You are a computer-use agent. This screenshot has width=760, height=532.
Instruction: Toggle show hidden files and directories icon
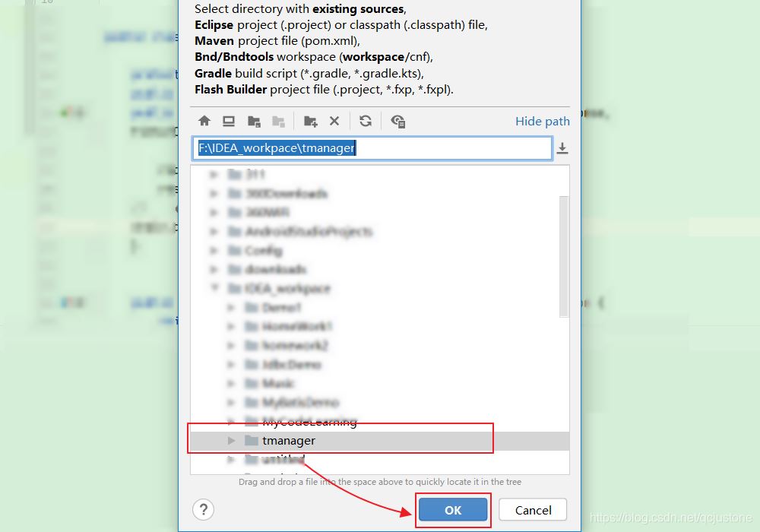397,121
